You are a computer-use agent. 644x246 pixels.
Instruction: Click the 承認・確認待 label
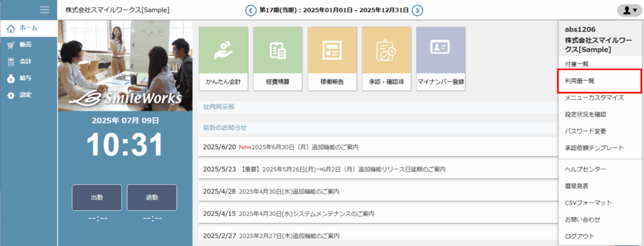click(386, 82)
